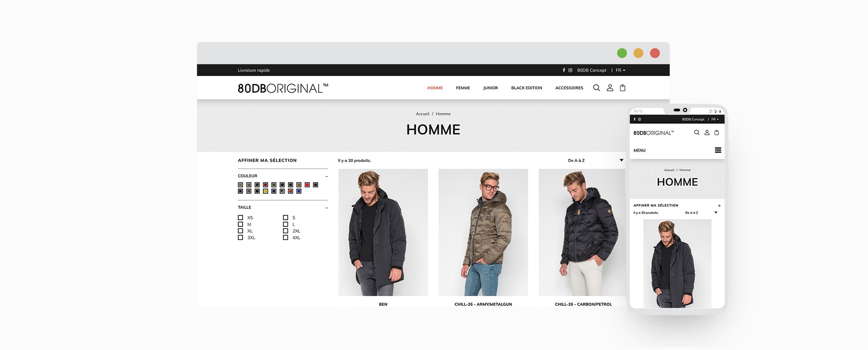
Task: Select the yellow color swatch filter
Action: click(x=266, y=191)
